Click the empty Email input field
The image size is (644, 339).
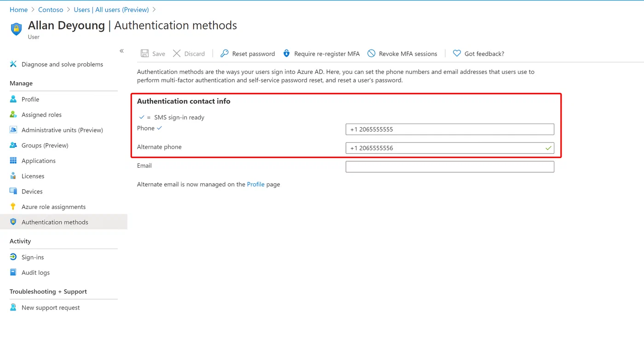click(450, 167)
